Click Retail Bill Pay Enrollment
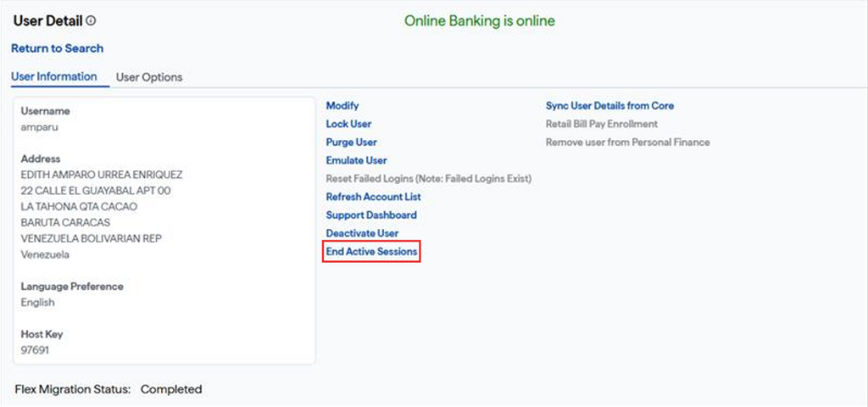868x407 pixels. (601, 124)
